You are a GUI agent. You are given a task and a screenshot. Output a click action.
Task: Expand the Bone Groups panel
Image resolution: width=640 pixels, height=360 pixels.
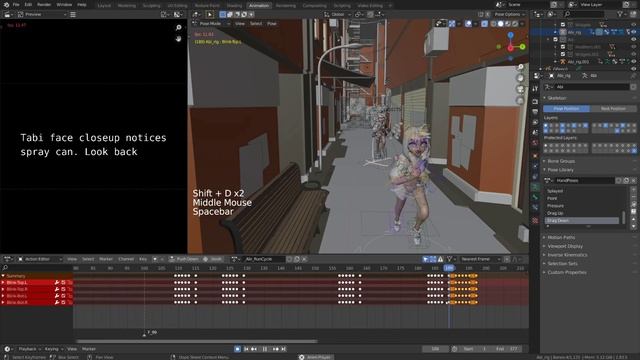click(x=561, y=161)
